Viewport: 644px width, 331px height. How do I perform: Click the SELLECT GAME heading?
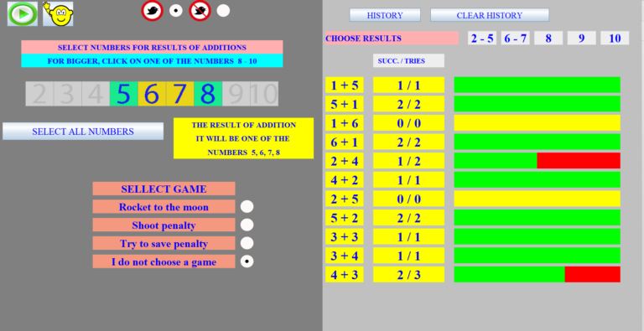[x=164, y=189]
